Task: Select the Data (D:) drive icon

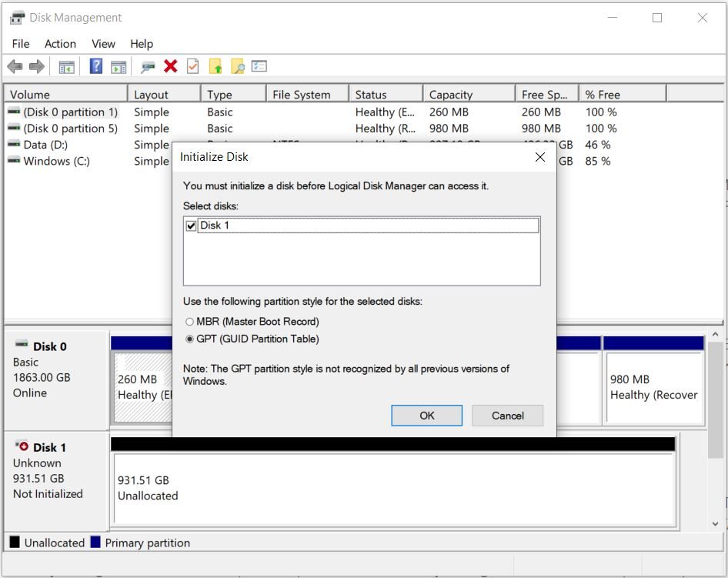Action: click(12, 145)
